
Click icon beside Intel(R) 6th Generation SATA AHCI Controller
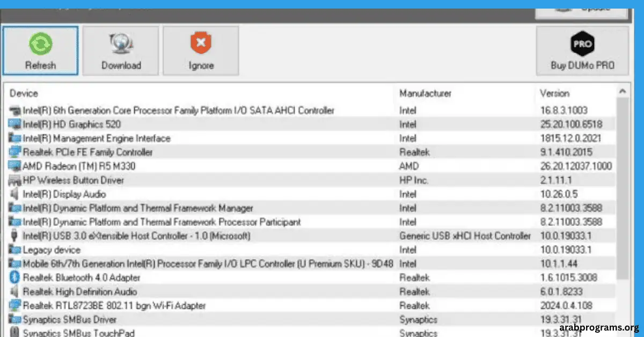pos(14,111)
